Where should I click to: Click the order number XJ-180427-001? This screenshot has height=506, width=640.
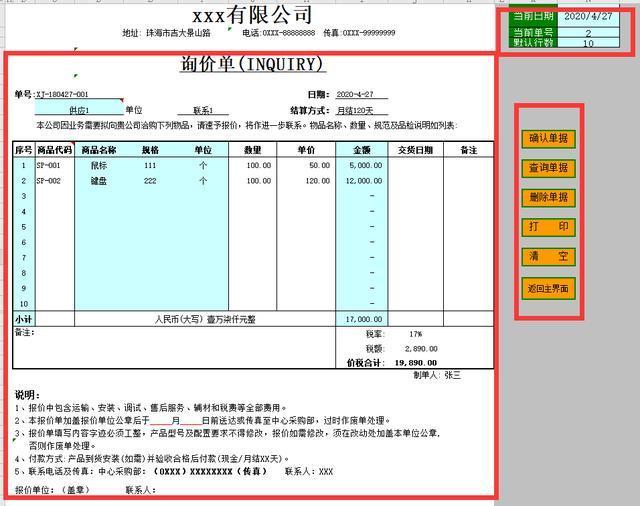pos(62,94)
